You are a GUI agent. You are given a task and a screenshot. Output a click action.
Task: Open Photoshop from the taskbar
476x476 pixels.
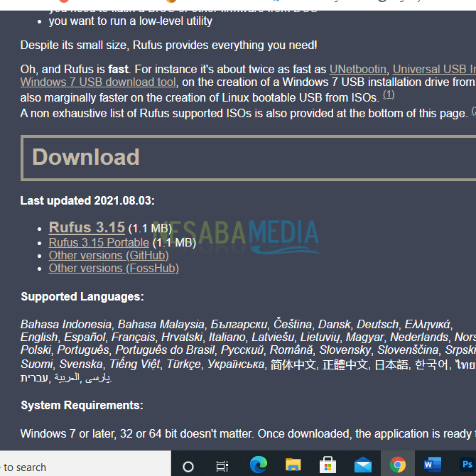pyautogui.click(x=466, y=465)
